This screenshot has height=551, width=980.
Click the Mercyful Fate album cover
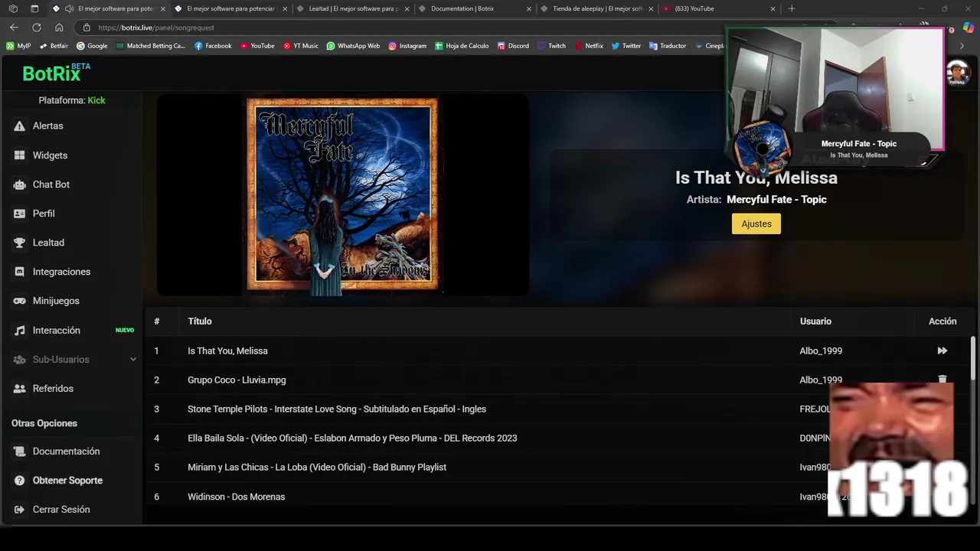click(x=342, y=194)
